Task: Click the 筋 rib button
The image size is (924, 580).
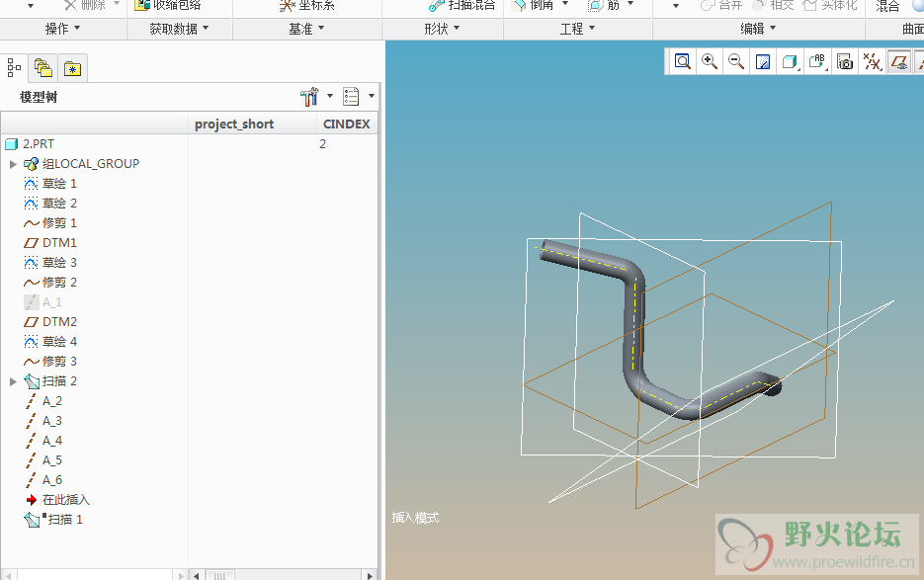Action: pyautogui.click(x=604, y=6)
